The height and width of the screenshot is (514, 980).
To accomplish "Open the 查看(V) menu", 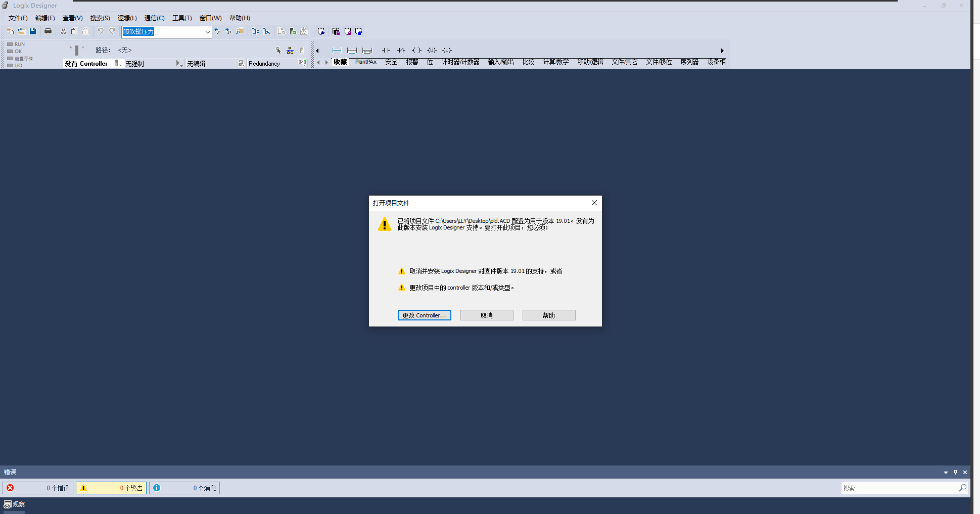I will 73,18.
